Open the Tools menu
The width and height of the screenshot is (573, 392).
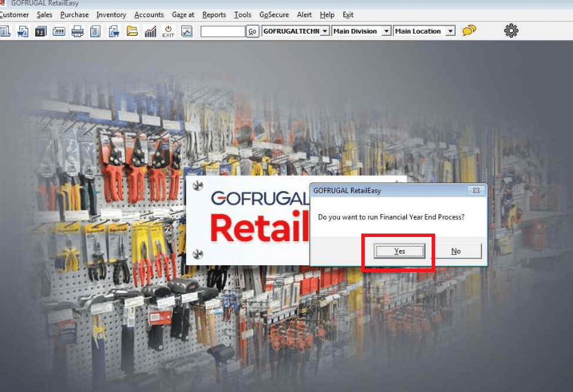click(x=243, y=14)
